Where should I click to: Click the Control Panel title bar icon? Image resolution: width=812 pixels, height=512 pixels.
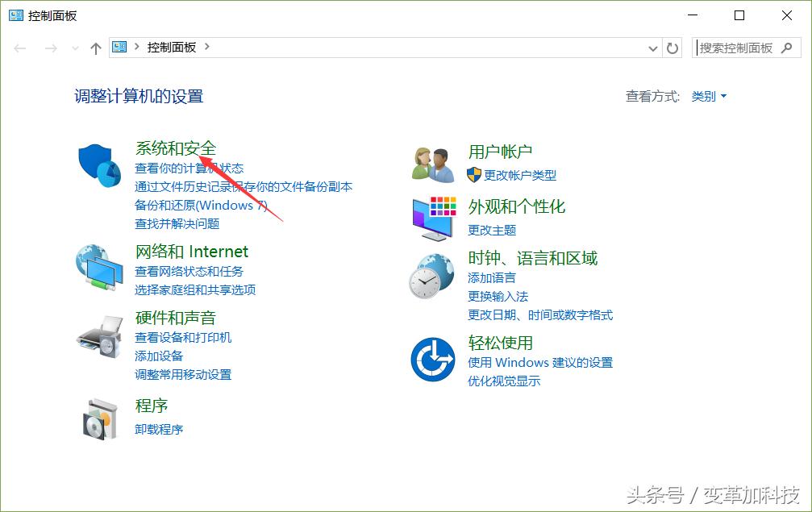16,15
